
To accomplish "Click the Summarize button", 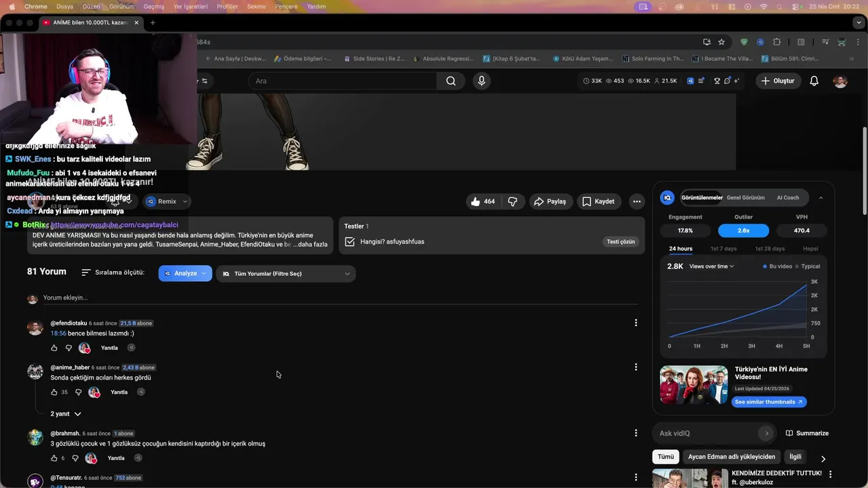I will pos(807,433).
